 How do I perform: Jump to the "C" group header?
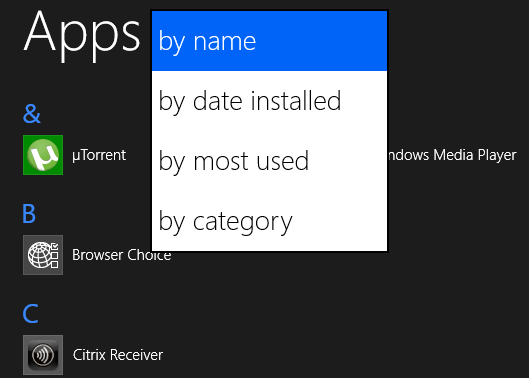coord(30,314)
